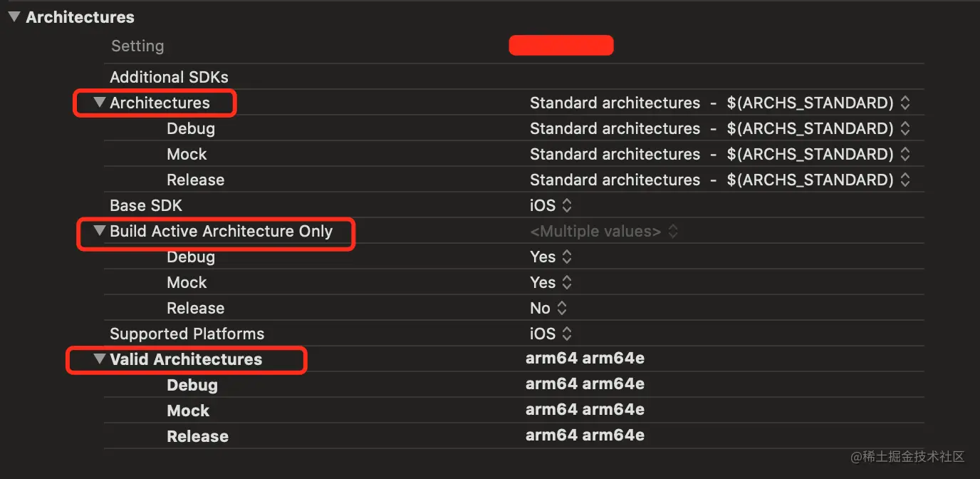The height and width of the screenshot is (479, 980).
Task: Collapse the Architectures settings group
Action: coord(99,103)
